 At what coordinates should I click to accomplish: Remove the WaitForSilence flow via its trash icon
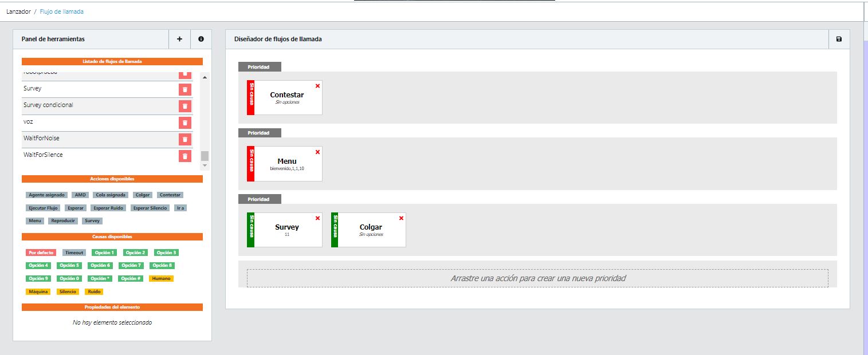tap(184, 156)
